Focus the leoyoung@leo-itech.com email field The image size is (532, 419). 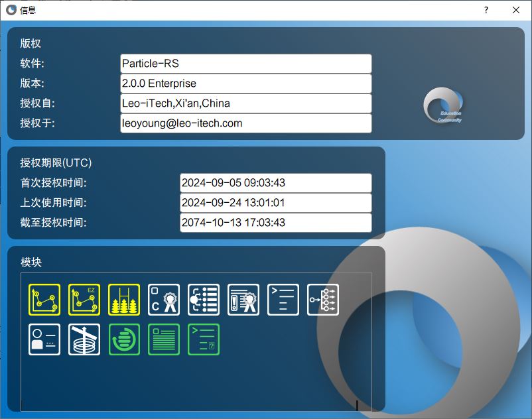pos(245,123)
